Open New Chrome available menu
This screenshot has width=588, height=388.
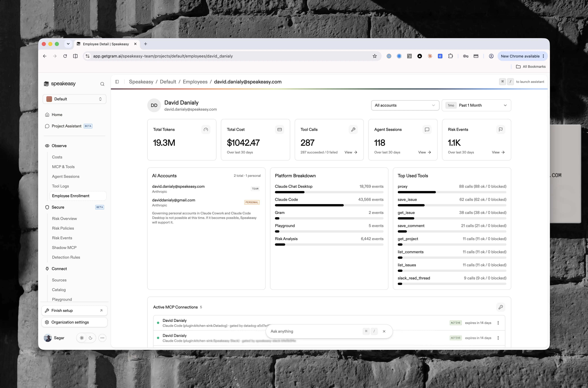point(522,56)
